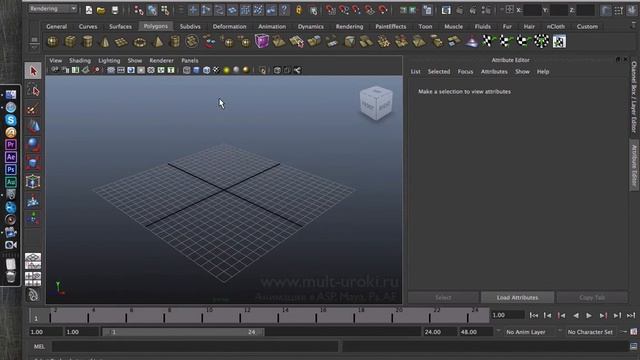Play the animation backwards
The height and width of the screenshot is (360, 640).
coord(576,315)
